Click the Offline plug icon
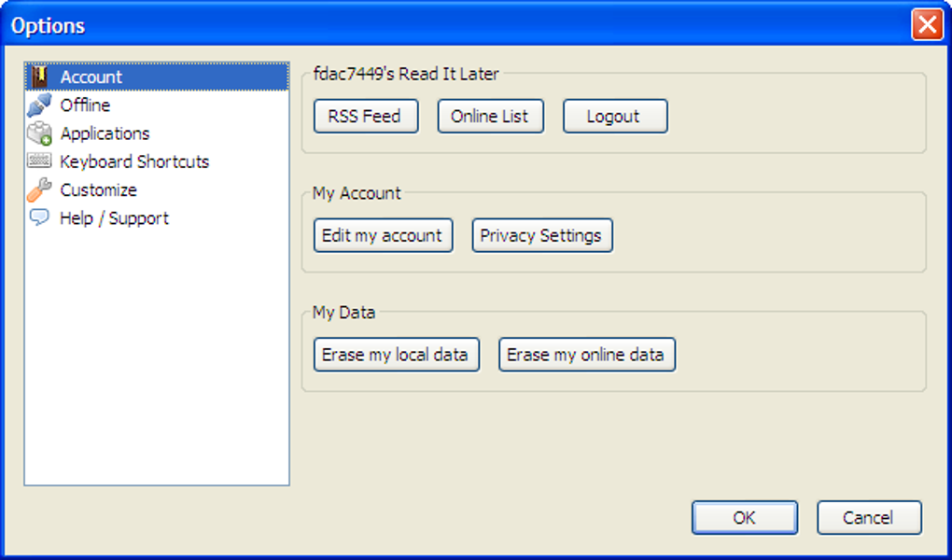The height and width of the screenshot is (560, 952). pyautogui.click(x=39, y=105)
